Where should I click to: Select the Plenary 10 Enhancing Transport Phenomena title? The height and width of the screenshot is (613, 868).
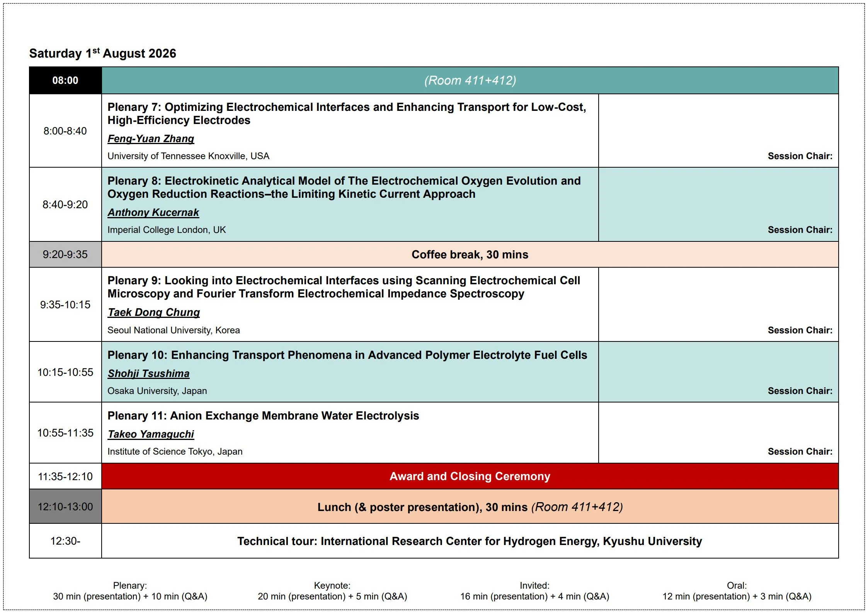tap(347, 355)
